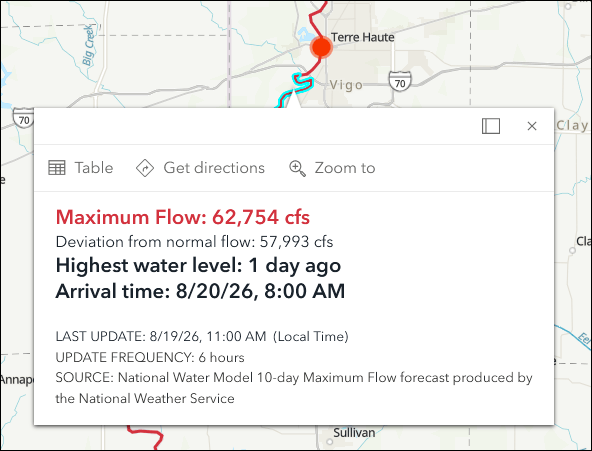Image resolution: width=592 pixels, height=451 pixels.
Task: Click the Table button label
Action: tap(94, 168)
